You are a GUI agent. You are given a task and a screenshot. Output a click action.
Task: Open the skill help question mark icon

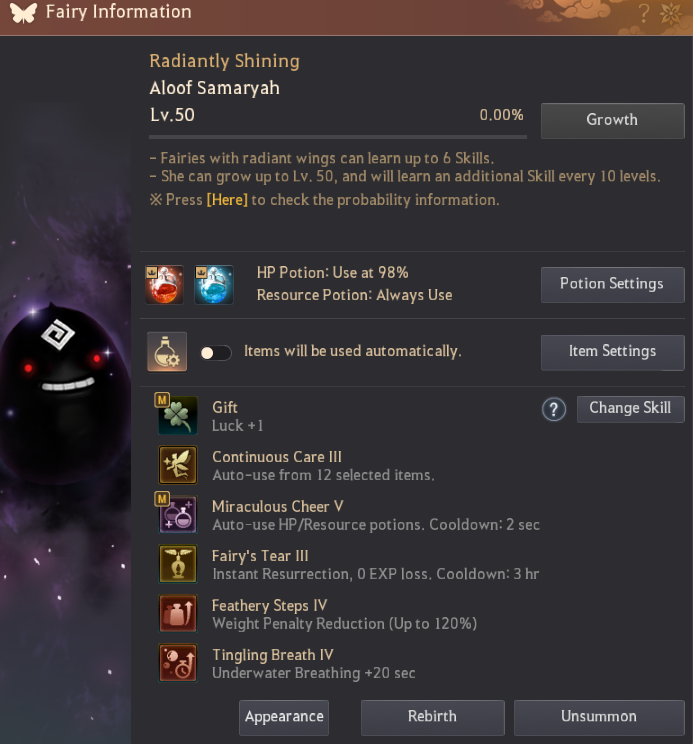(554, 409)
